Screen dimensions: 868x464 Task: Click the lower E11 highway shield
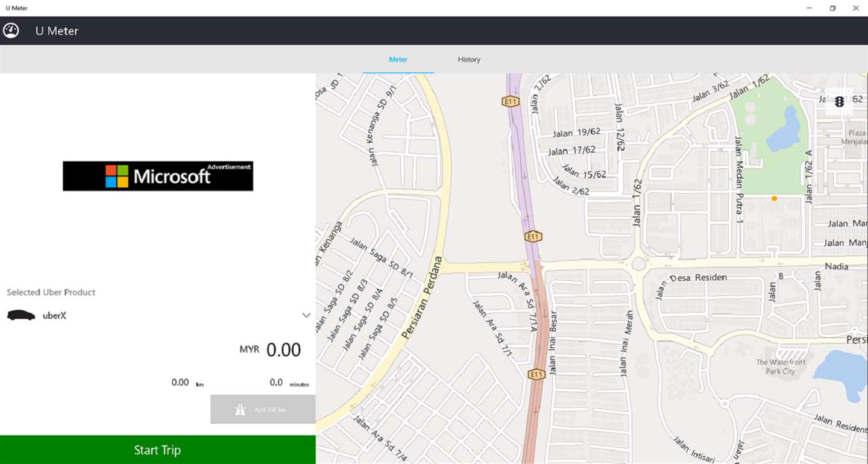click(x=536, y=374)
